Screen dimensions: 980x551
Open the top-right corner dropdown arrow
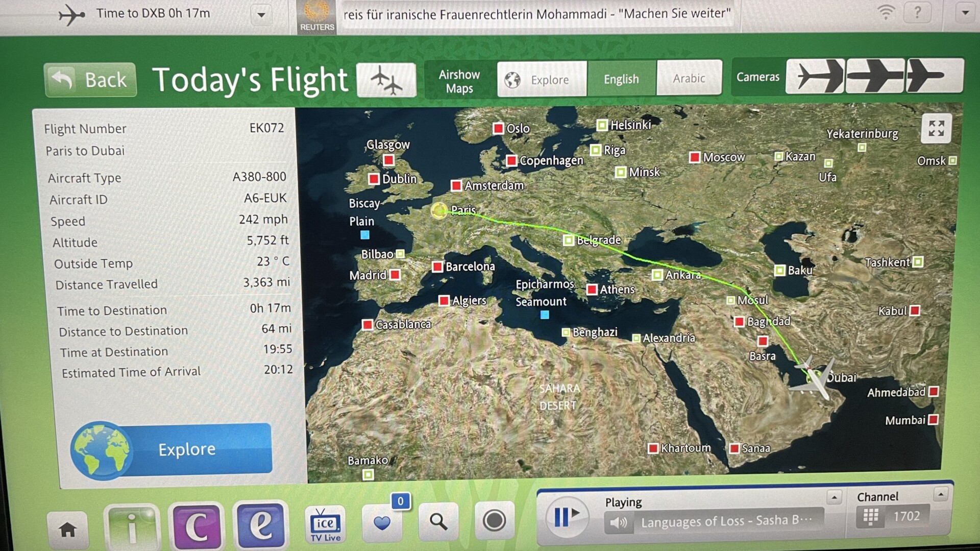pos(965,13)
